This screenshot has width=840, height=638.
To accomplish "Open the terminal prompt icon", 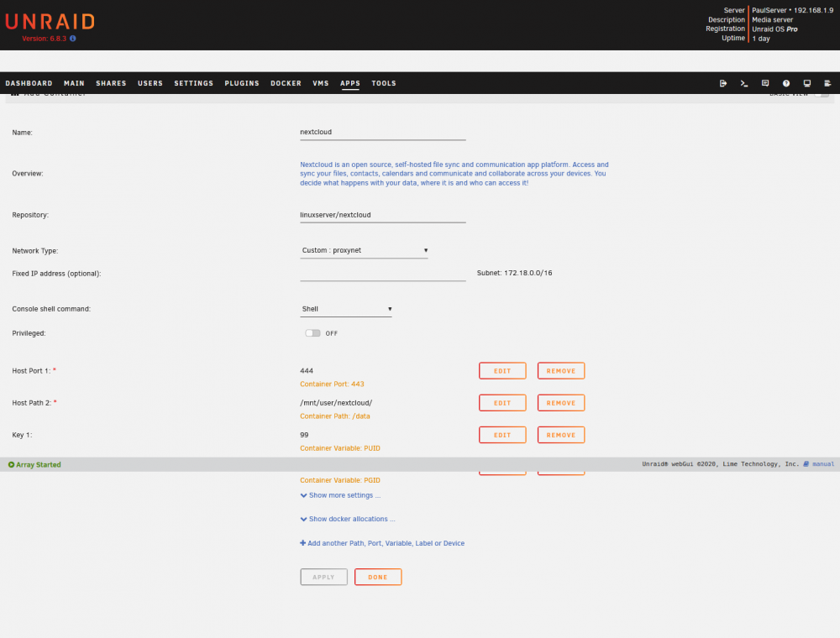I will 744,83.
